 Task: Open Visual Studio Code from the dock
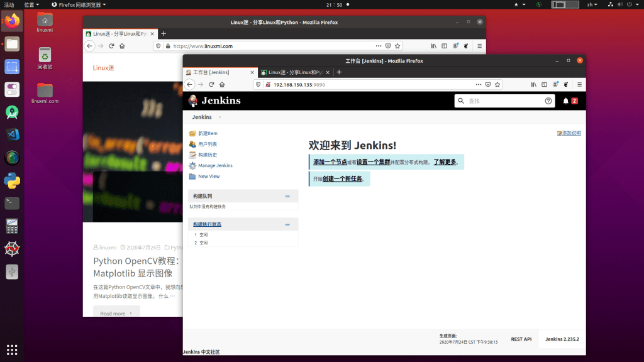pyautogui.click(x=12, y=134)
